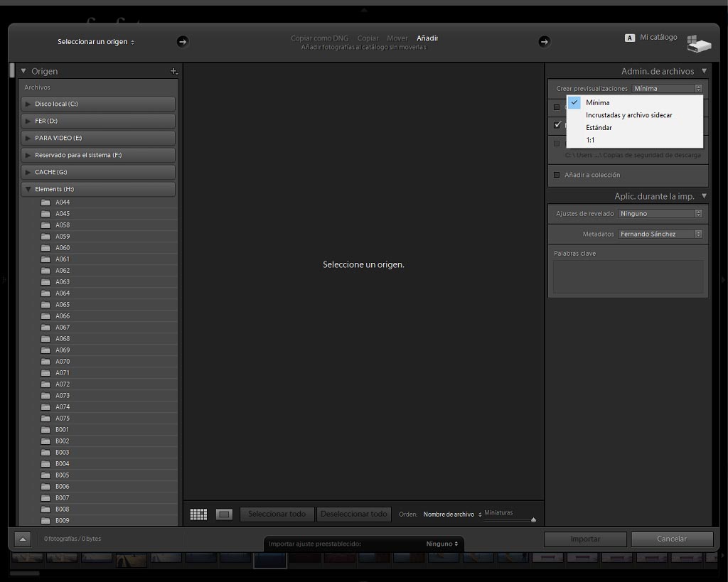Screen dimensions: 728x582
Task: Click the folder icon for A044
Action: 45,203
